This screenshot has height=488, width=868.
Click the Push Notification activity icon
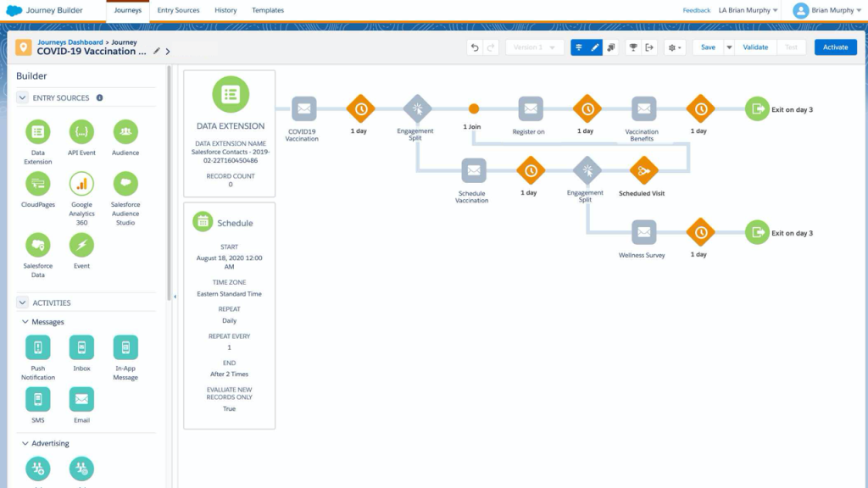(37, 347)
